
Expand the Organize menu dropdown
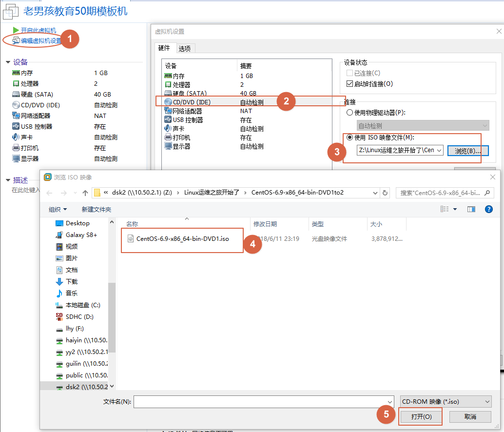click(x=58, y=210)
